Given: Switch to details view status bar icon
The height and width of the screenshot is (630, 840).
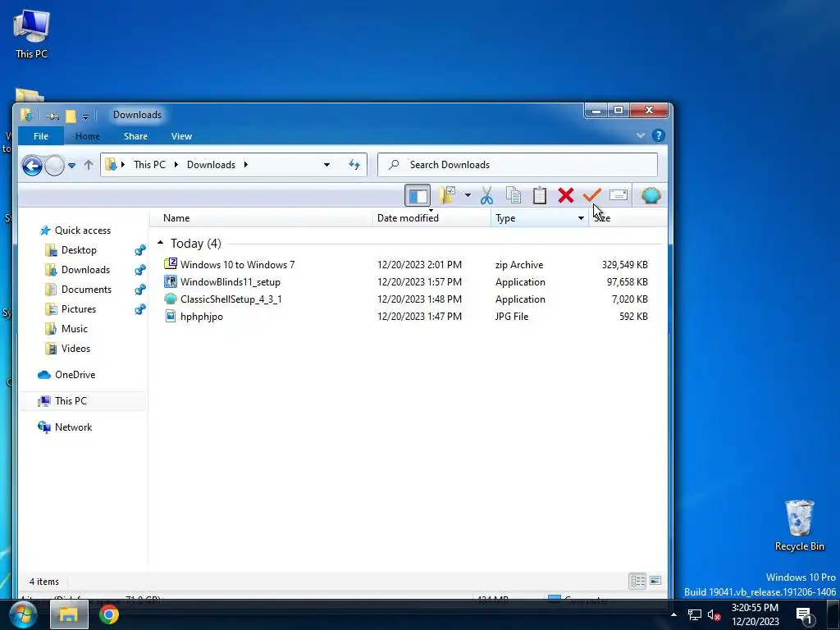Looking at the screenshot, I should pos(637,581).
